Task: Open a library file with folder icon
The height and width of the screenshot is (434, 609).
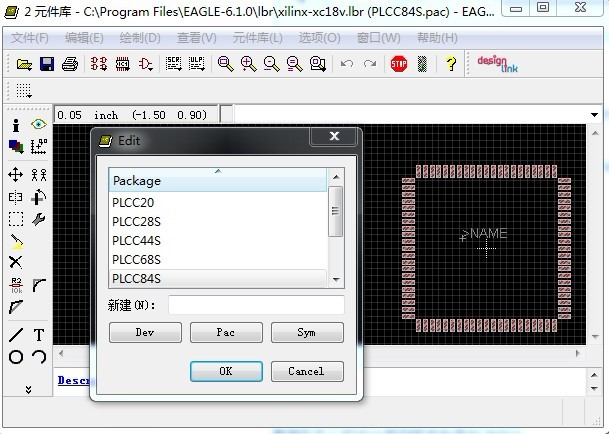Action: click(x=24, y=64)
